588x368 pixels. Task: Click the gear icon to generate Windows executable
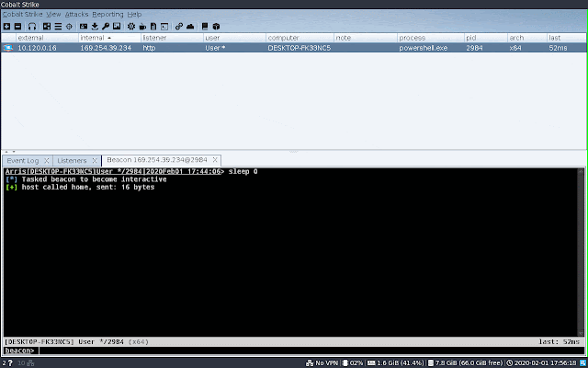tap(131, 27)
